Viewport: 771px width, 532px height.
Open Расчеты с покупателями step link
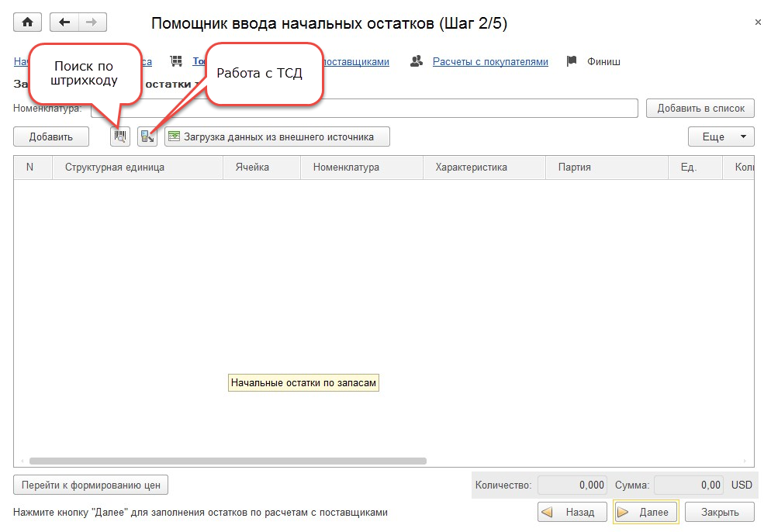coord(490,61)
